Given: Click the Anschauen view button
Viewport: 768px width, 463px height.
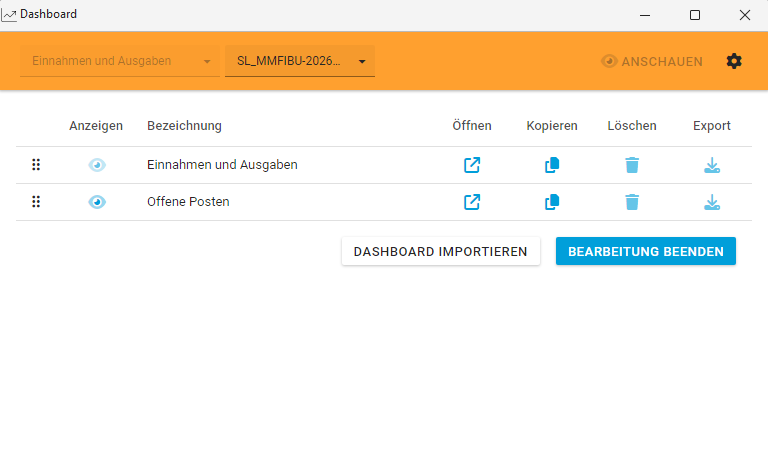Looking at the screenshot, I should tap(652, 61).
